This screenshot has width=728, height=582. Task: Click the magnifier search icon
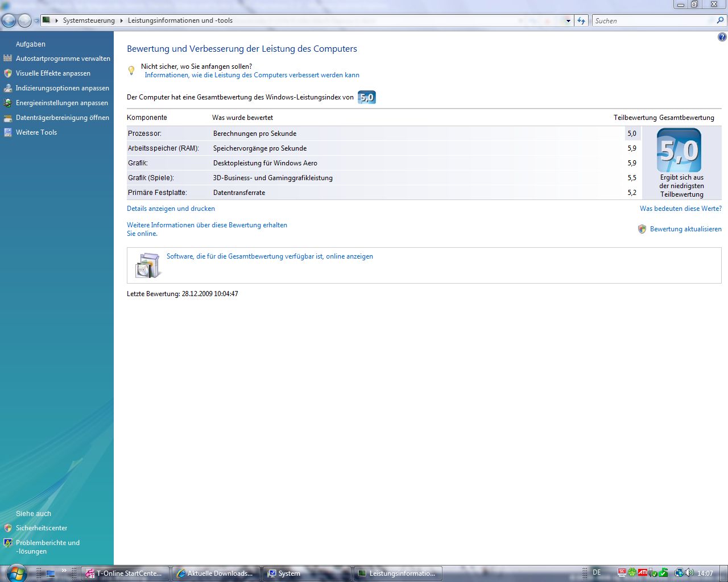tap(720, 20)
